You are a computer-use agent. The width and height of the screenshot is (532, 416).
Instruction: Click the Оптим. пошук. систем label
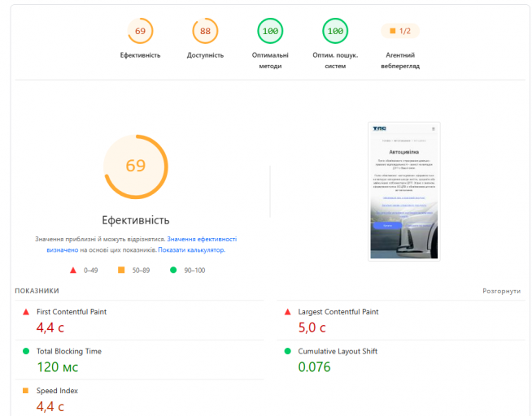point(335,60)
